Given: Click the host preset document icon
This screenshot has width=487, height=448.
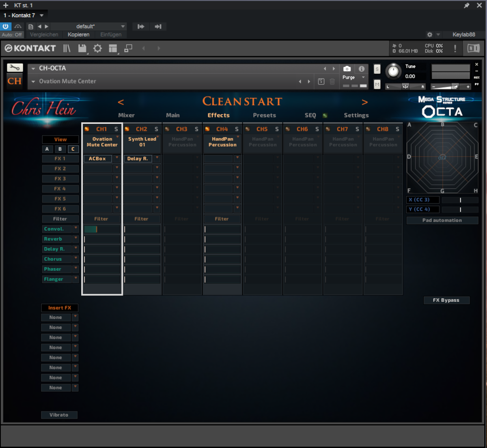Looking at the screenshot, I should click(x=31, y=26).
